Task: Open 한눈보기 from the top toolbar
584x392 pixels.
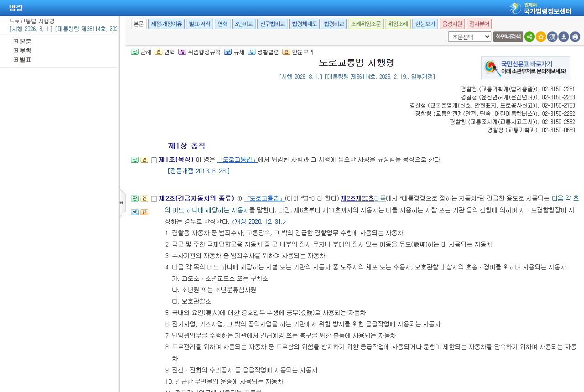Action: (x=425, y=24)
